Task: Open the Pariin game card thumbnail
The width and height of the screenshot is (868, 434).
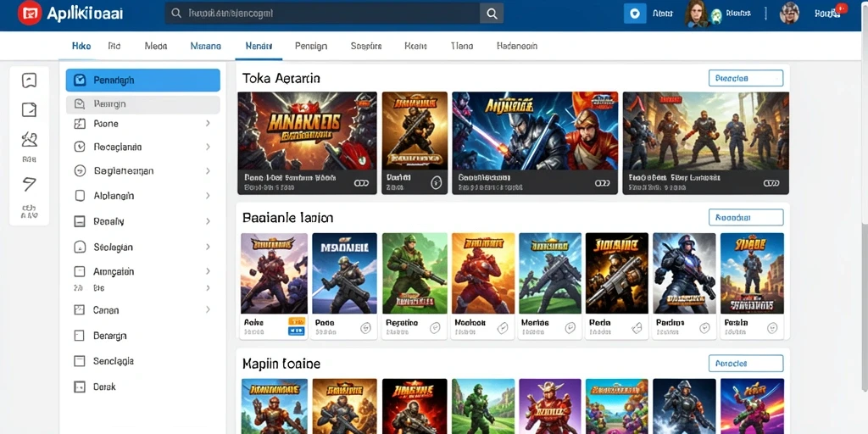Action: coord(752,274)
